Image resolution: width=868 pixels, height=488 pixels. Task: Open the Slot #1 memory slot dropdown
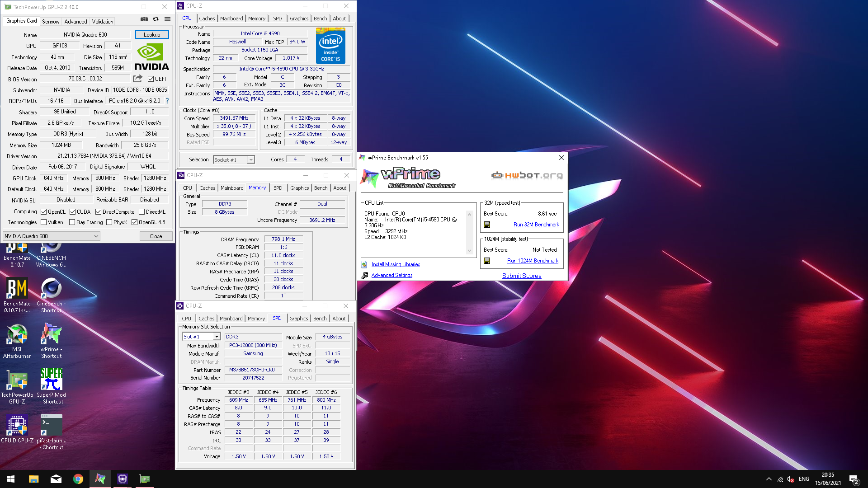click(201, 337)
